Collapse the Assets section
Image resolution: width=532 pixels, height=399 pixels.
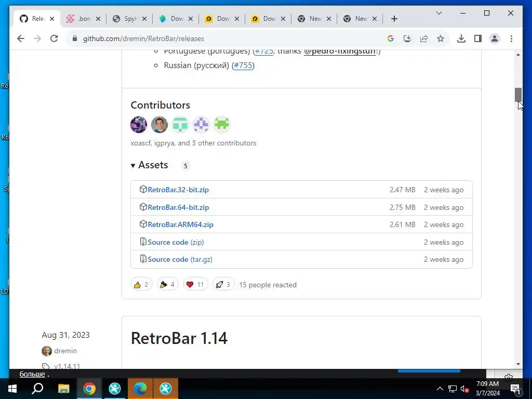pos(150,165)
